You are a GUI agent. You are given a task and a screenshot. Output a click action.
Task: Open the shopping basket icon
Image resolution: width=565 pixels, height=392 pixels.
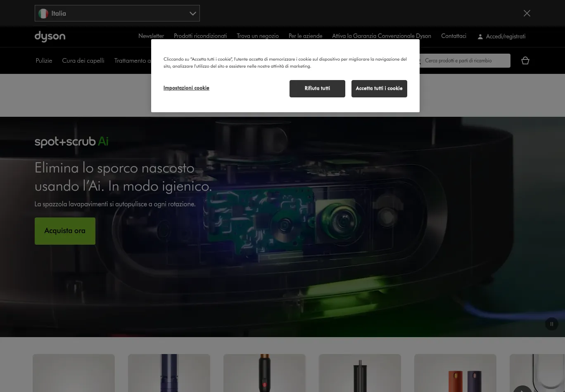(x=525, y=61)
